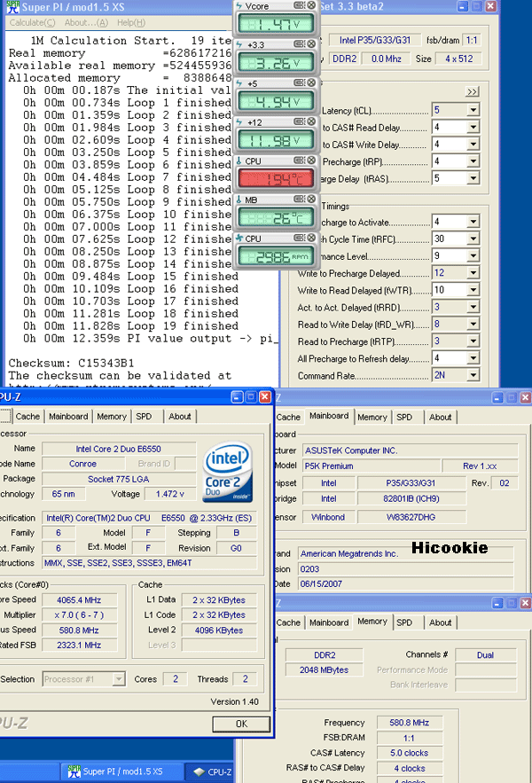532x783 pixels.
Task: Expand the Command Rate dropdown
Action: pos(473,375)
